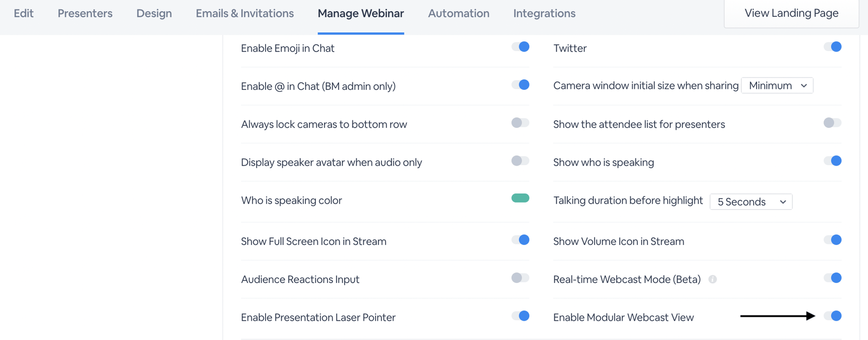Open the talking duration before highlight dropdown
868x340 pixels.
(750, 202)
